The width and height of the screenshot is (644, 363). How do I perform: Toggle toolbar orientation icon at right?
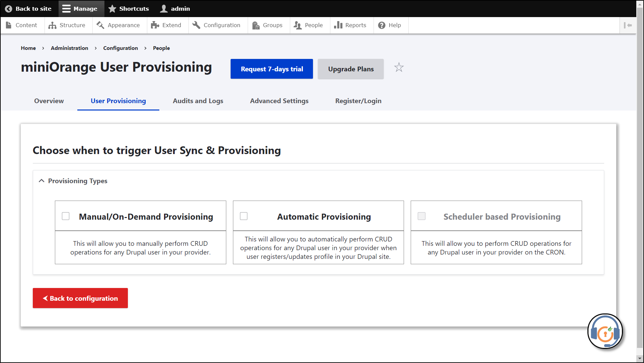(x=628, y=25)
